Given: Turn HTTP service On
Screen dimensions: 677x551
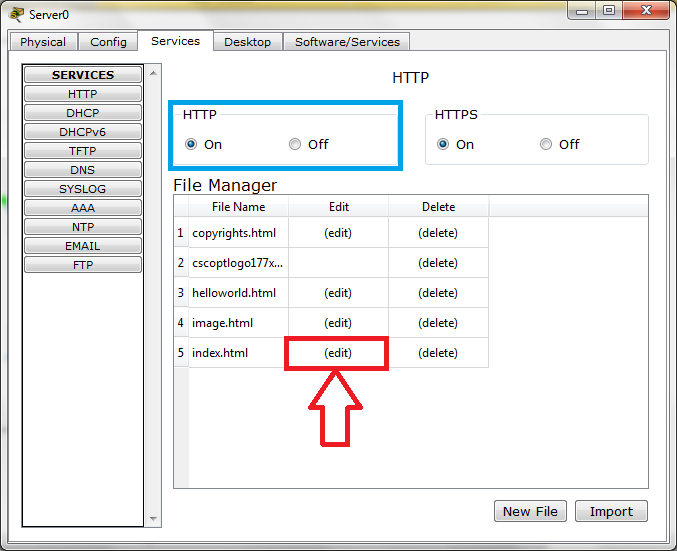Looking at the screenshot, I should point(191,144).
